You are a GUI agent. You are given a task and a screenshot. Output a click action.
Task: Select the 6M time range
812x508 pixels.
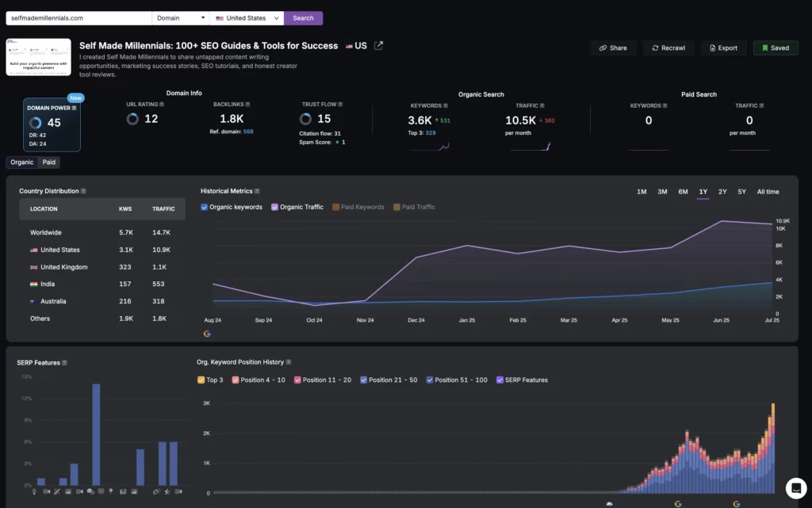coord(683,191)
